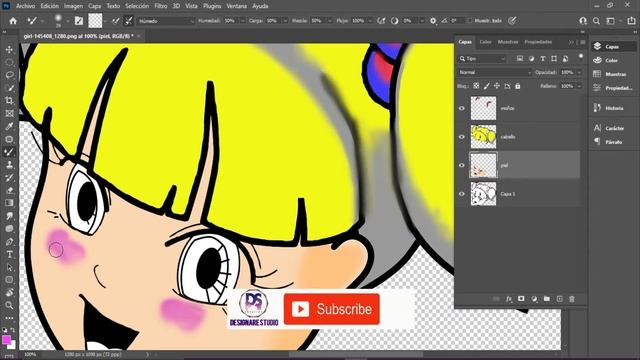The height and width of the screenshot is (360, 640).
Task: Click the Opacidad 100% value field
Action: (x=567, y=72)
